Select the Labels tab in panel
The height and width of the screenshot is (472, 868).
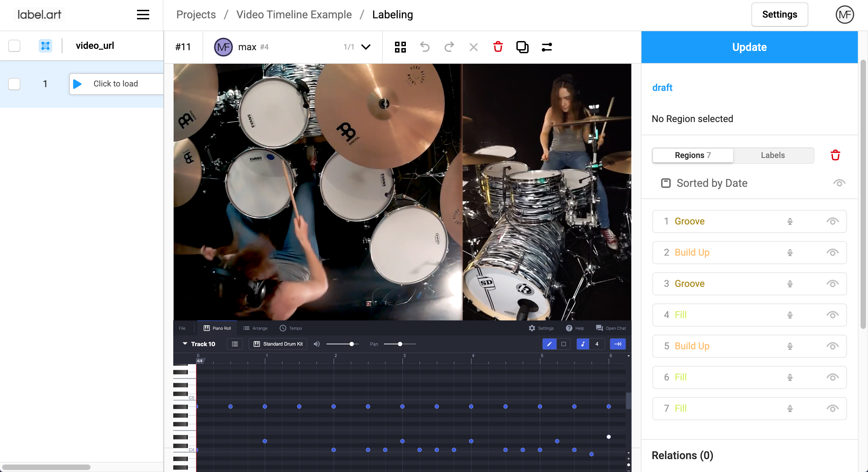point(773,155)
